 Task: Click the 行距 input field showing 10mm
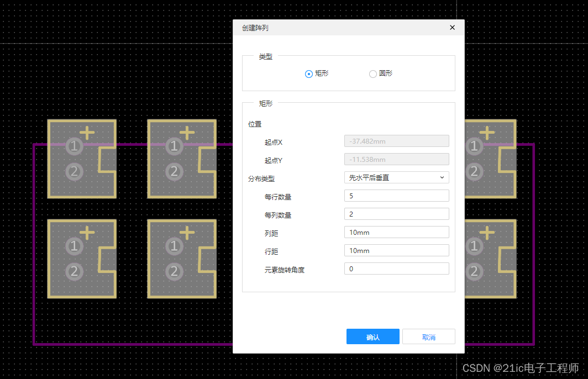coord(396,250)
